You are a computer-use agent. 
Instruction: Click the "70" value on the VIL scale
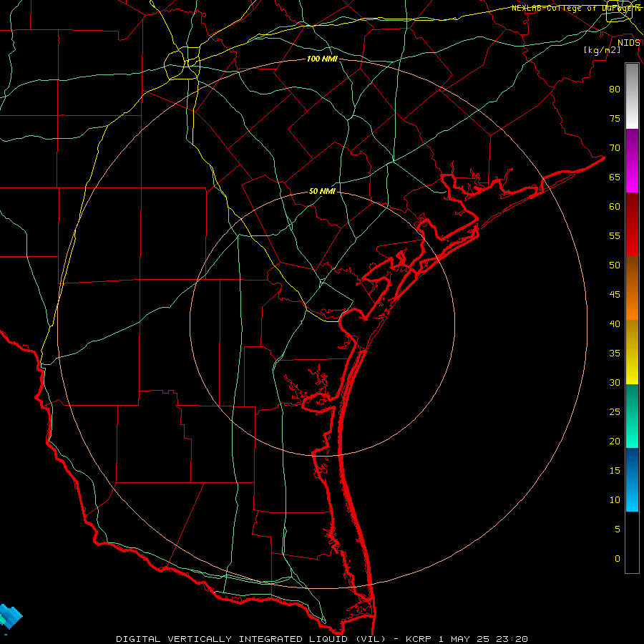(x=615, y=148)
